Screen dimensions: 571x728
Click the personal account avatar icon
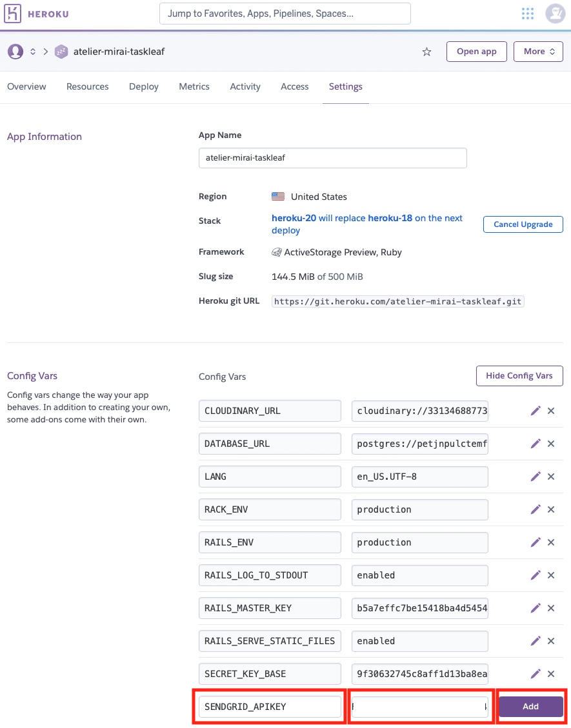(x=15, y=52)
